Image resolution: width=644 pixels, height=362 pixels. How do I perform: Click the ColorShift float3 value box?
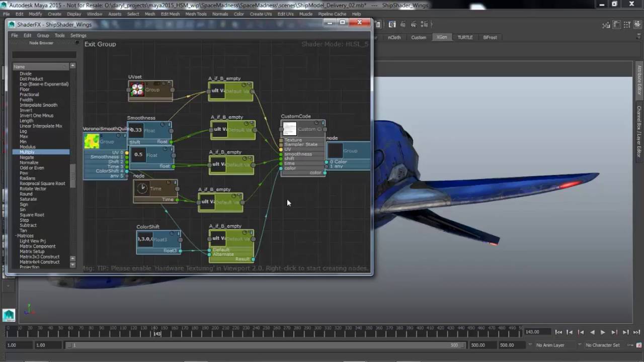pos(145,239)
